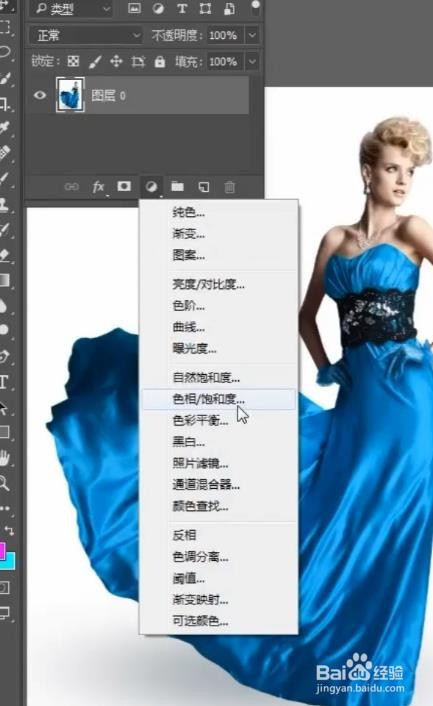
Task: Swap foreground and background colors
Action: pos(9,530)
